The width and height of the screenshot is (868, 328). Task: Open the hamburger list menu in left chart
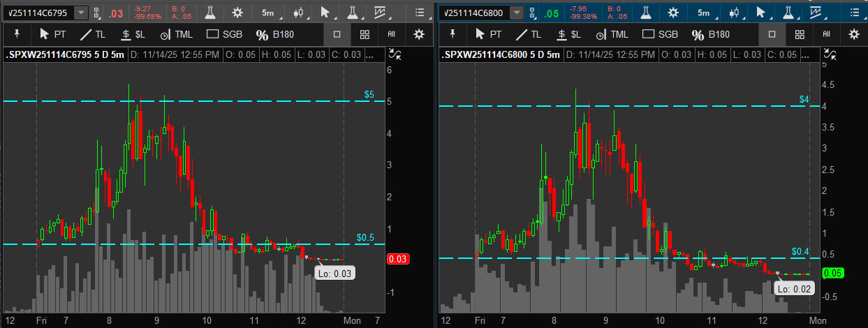point(419,13)
